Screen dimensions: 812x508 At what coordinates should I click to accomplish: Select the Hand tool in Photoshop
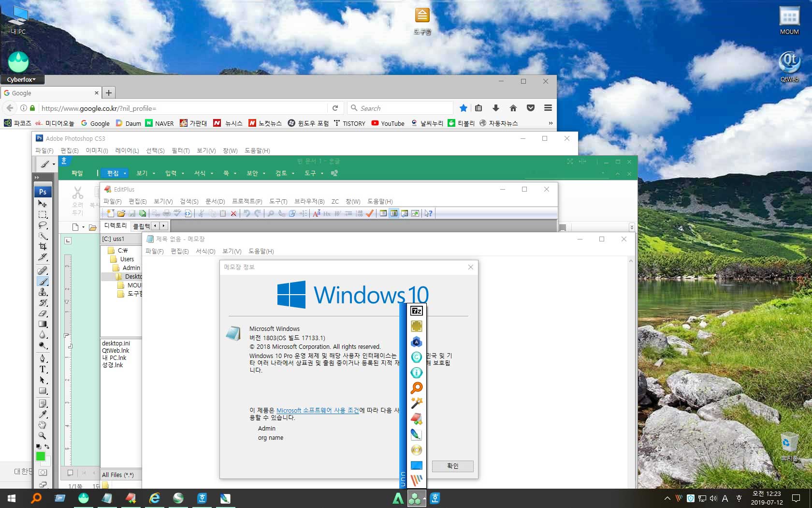pos(43,425)
